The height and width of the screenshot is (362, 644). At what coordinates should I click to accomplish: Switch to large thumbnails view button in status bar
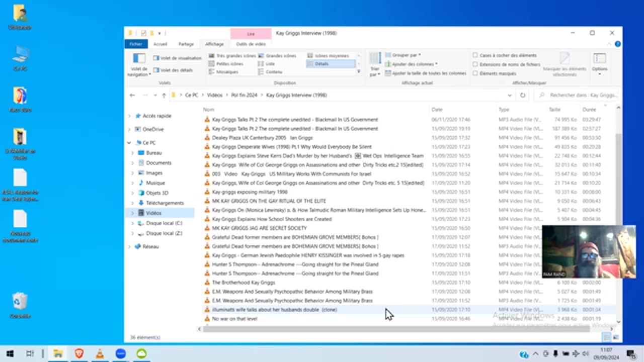(616, 337)
